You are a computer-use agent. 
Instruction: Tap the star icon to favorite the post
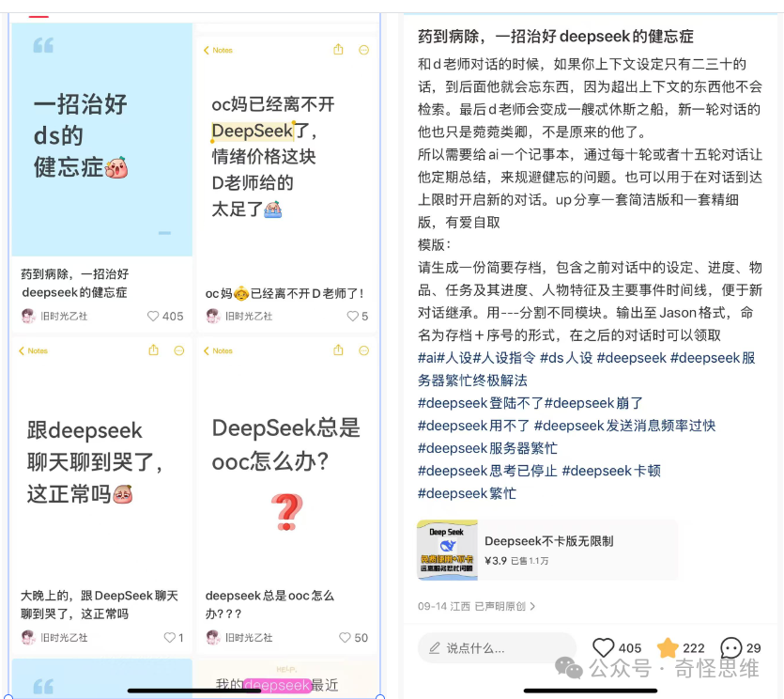(669, 647)
